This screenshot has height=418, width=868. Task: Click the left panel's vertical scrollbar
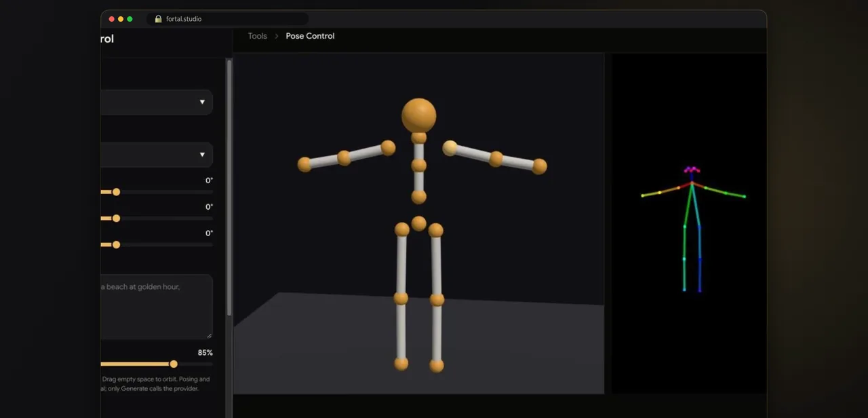pos(229,187)
